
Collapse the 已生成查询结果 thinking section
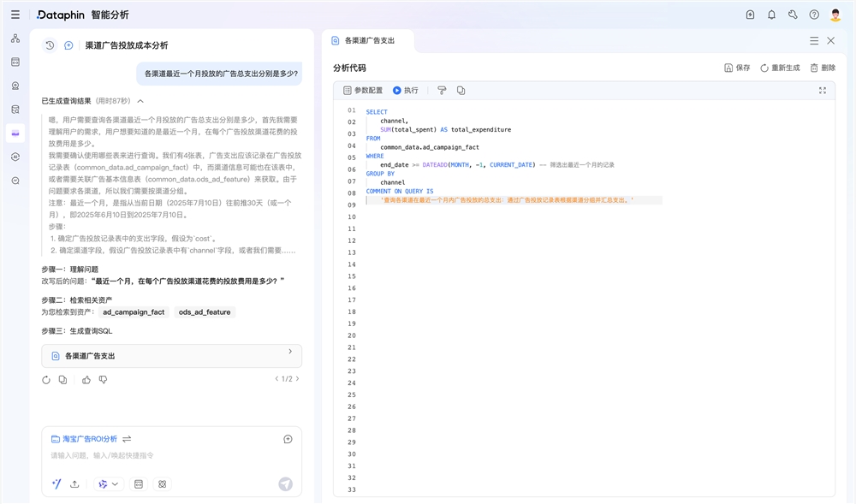141,101
